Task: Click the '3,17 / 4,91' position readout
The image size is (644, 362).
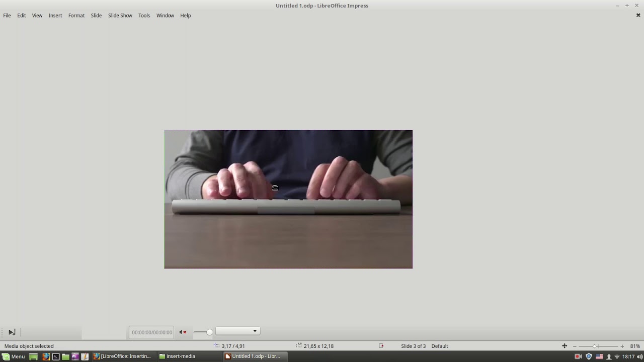Action: click(233, 346)
